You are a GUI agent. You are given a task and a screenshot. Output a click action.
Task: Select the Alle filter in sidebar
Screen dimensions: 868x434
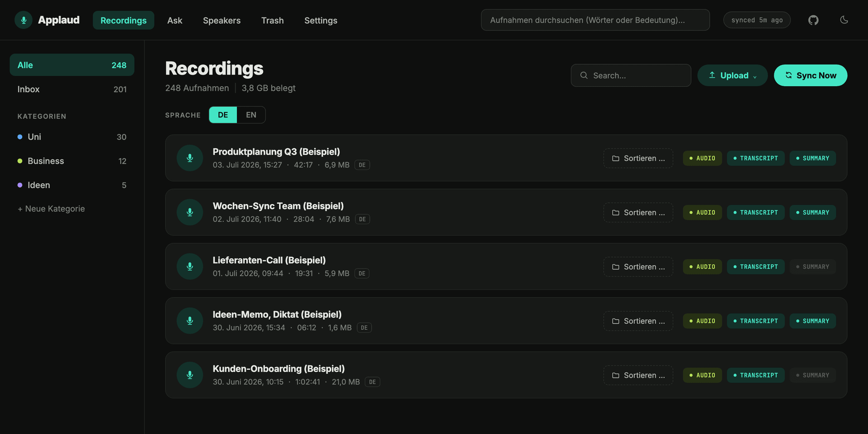72,65
